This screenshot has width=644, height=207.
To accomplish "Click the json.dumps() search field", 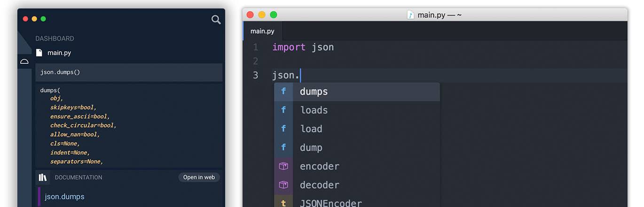I will click(129, 72).
